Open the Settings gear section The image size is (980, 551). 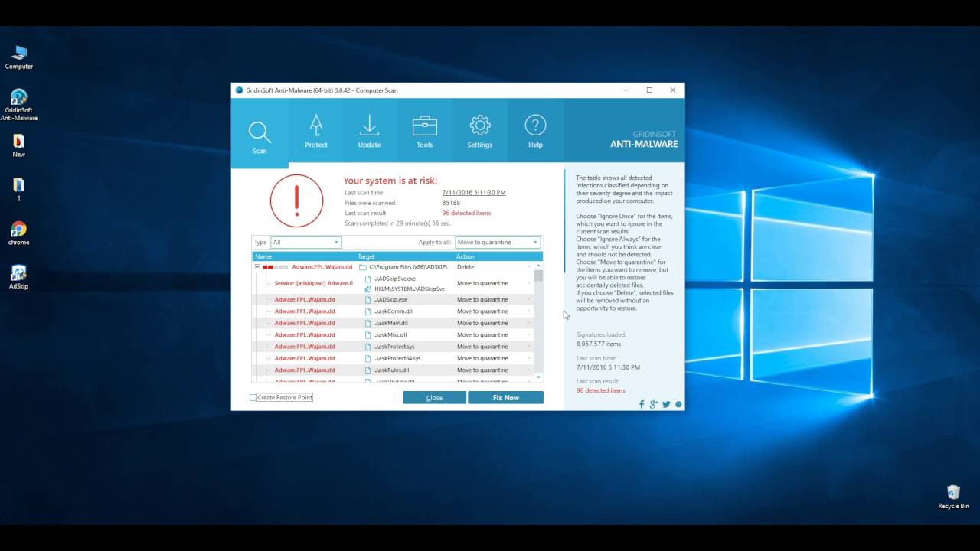[480, 131]
